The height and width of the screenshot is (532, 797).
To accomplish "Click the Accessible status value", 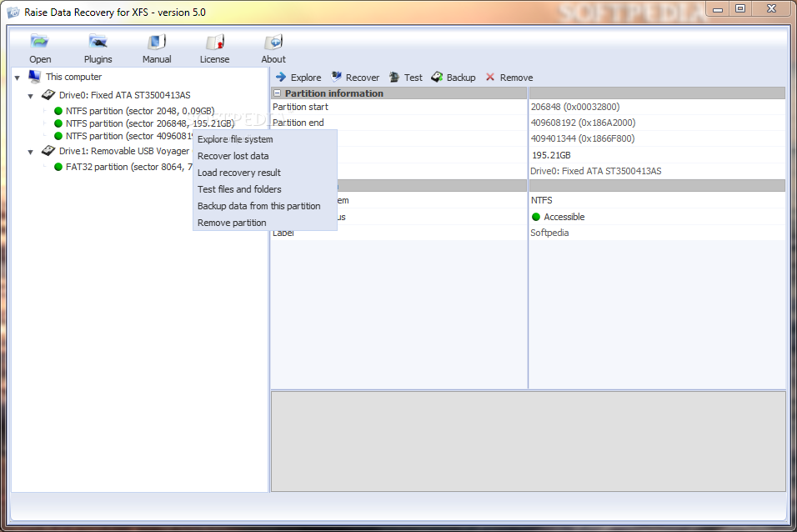I will [x=564, y=217].
